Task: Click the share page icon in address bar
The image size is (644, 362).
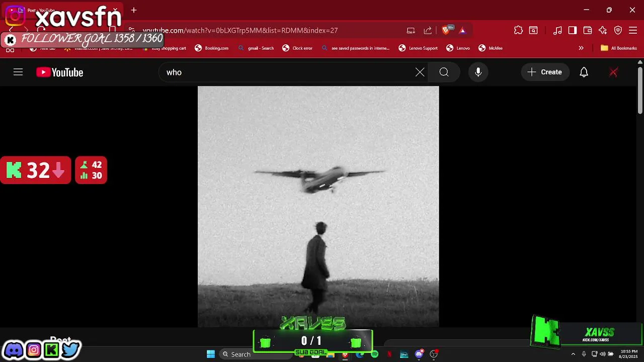Action: [428, 30]
